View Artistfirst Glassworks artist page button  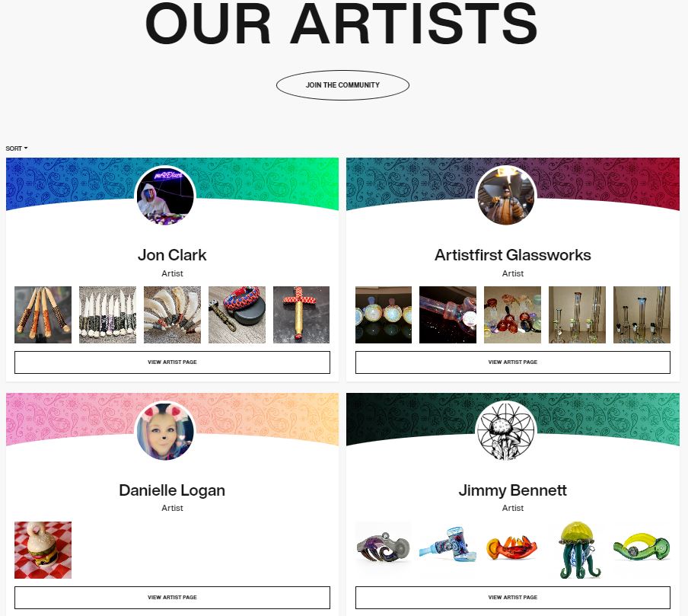512,362
